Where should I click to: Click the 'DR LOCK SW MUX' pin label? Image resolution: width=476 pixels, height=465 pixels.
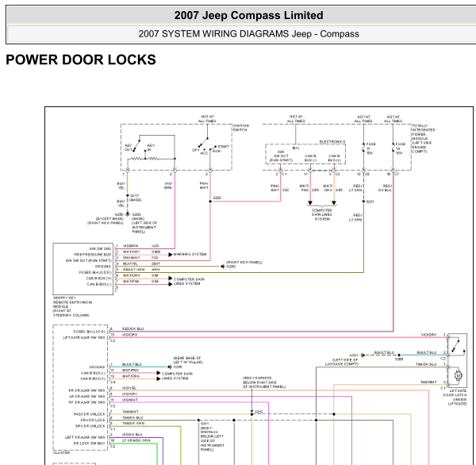point(89,443)
